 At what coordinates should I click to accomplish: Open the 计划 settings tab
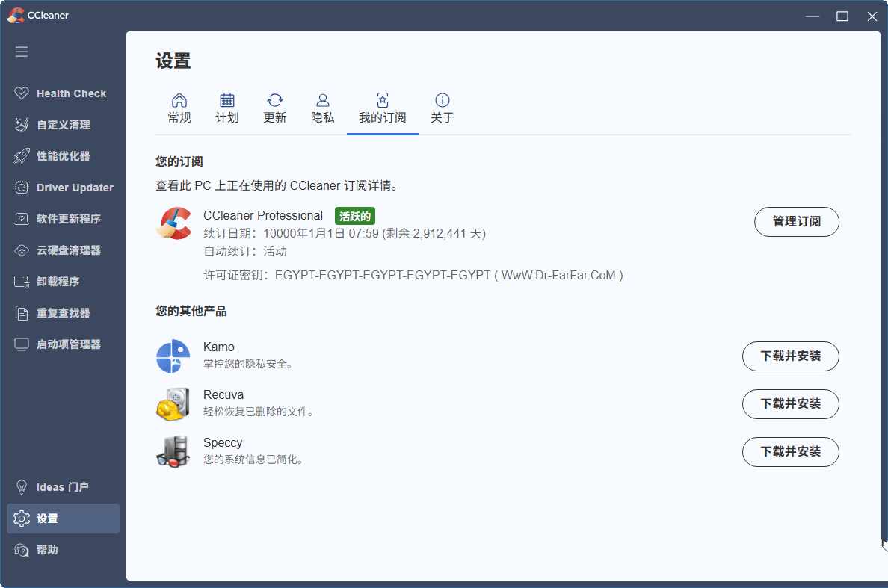tap(227, 108)
